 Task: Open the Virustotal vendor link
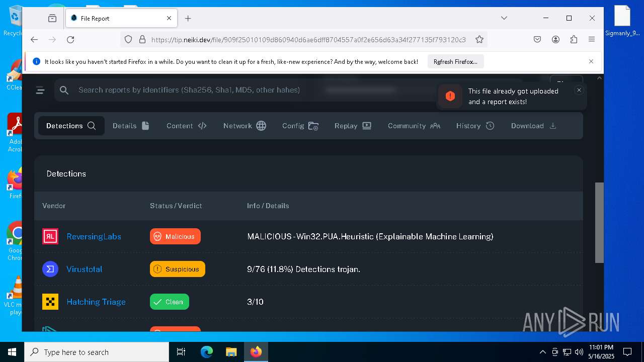[84, 269]
